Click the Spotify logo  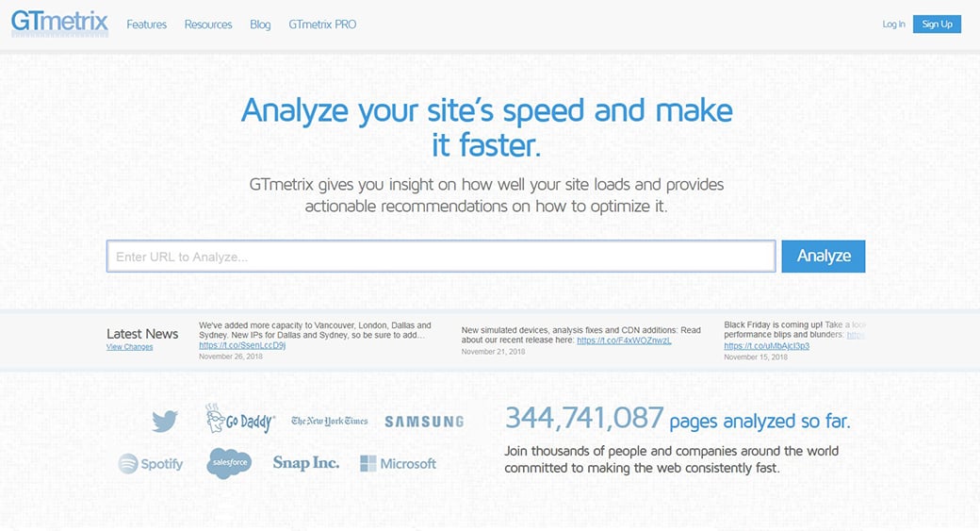[151, 464]
